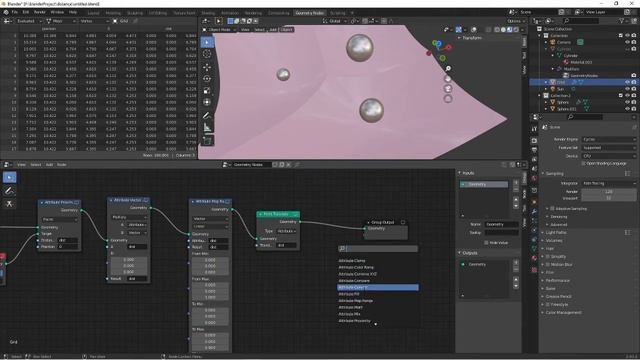Click the viewport zoom magnifier gizmo
The height and width of the screenshot is (360, 640).
(448, 69)
